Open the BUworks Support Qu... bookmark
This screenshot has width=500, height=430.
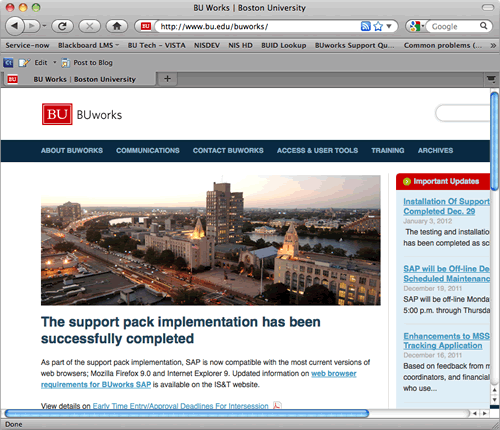click(355, 45)
